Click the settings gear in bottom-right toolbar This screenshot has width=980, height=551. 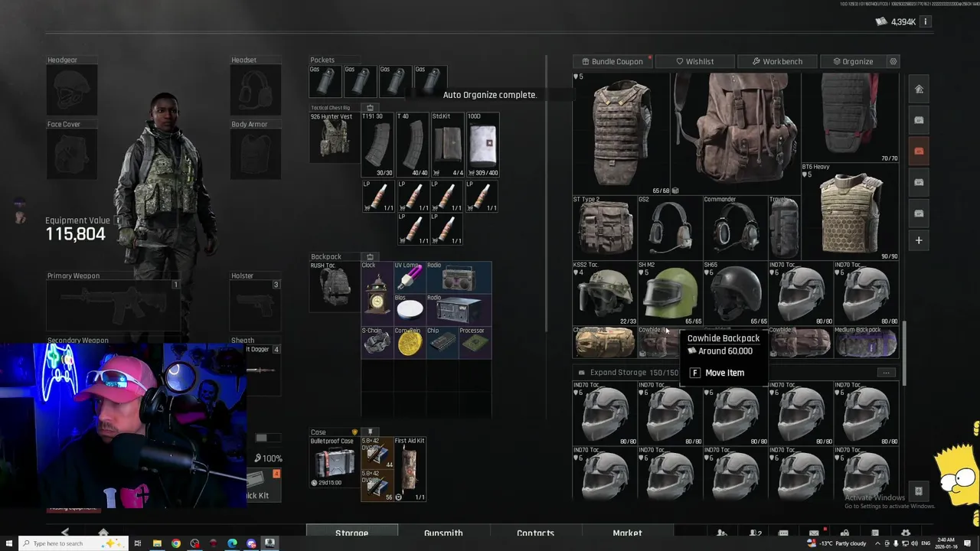click(x=906, y=533)
